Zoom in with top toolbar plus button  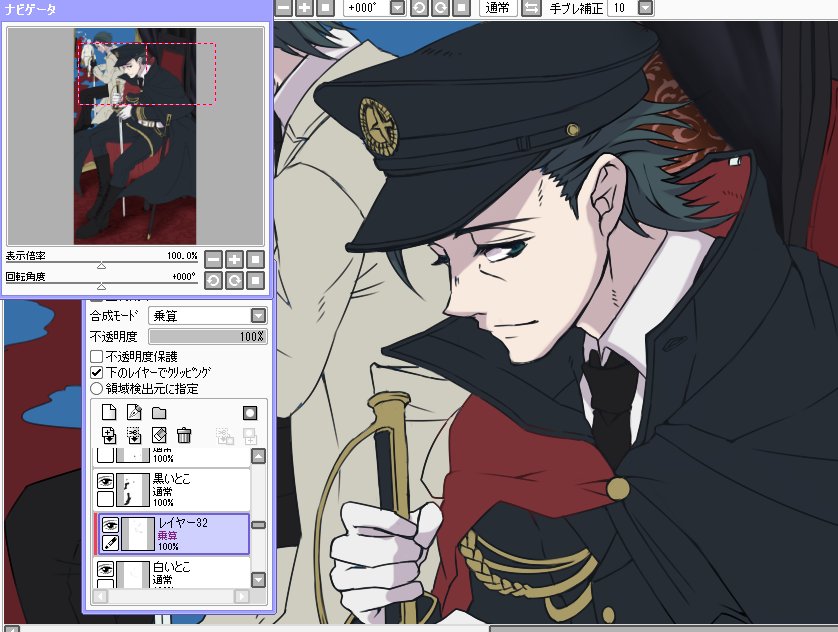coord(304,7)
